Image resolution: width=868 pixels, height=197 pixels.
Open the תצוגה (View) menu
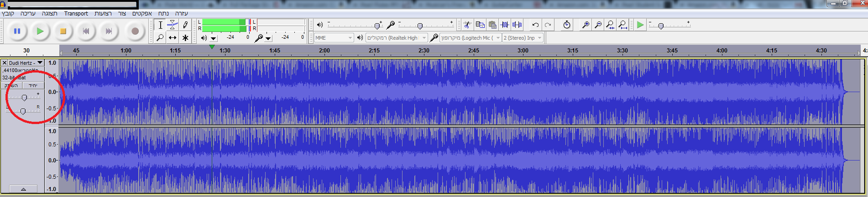50,13
